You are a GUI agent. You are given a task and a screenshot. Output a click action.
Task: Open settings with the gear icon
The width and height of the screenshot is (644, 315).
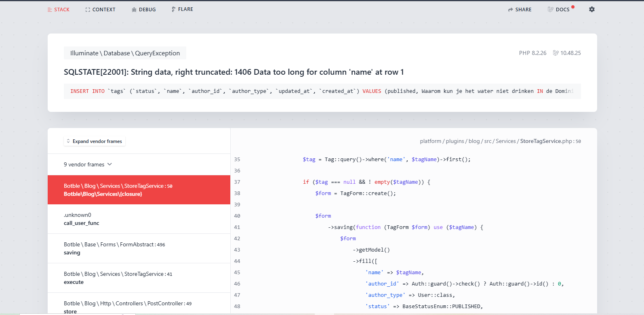click(592, 9)
